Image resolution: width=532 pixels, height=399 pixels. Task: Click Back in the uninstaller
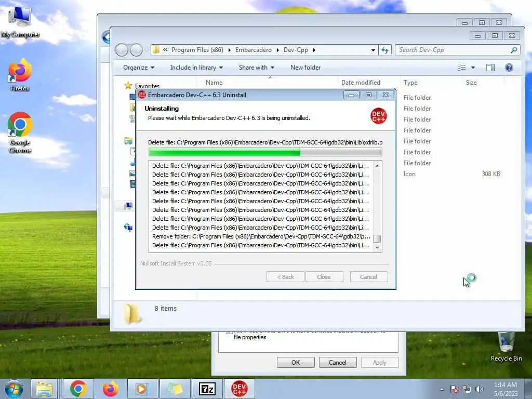(x=285, y=277)
